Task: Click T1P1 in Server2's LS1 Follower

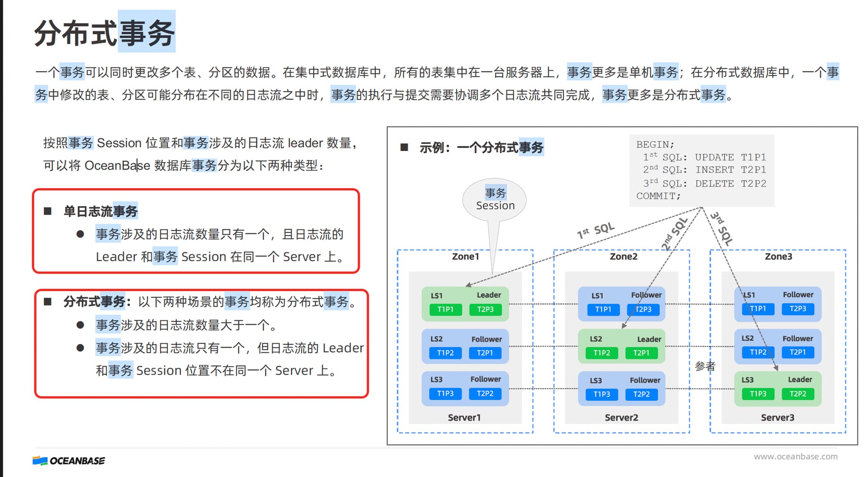Action: click(603, 309)
